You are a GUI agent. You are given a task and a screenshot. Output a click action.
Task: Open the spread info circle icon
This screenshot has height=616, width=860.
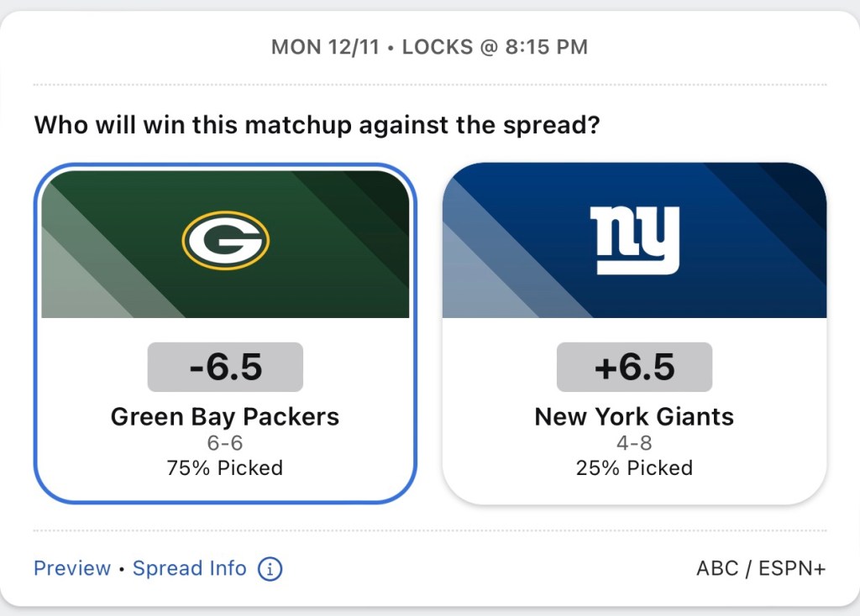(270, 569)
